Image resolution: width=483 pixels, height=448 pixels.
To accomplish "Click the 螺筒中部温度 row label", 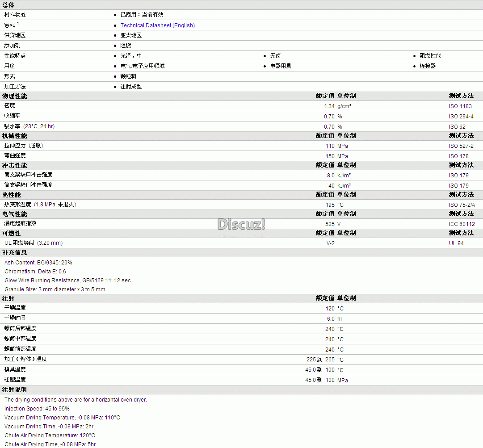I will [21, 339].
